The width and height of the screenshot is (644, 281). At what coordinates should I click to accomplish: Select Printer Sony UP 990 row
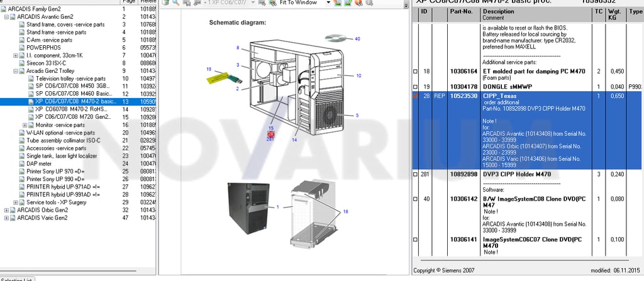tap(55, 179)
